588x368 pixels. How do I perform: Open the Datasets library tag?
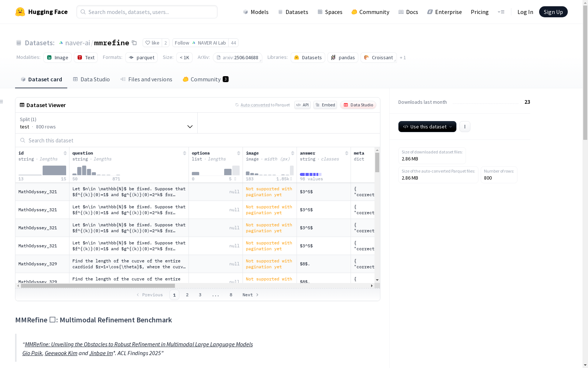coord(308,57)
